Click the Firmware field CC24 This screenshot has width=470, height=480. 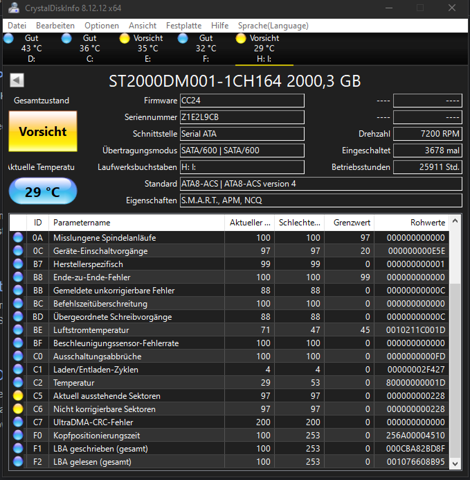[x=242, y=101]
